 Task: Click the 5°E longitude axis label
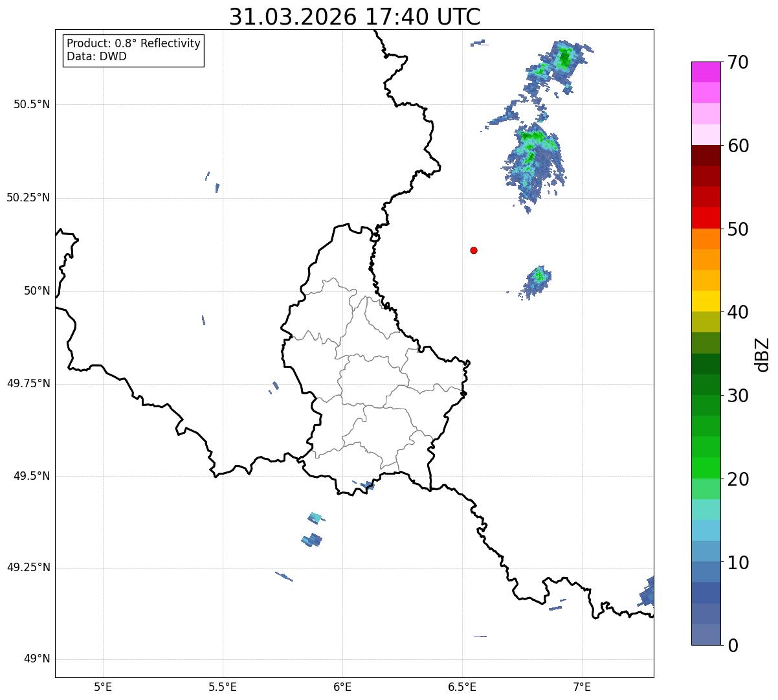coord(103,686)
